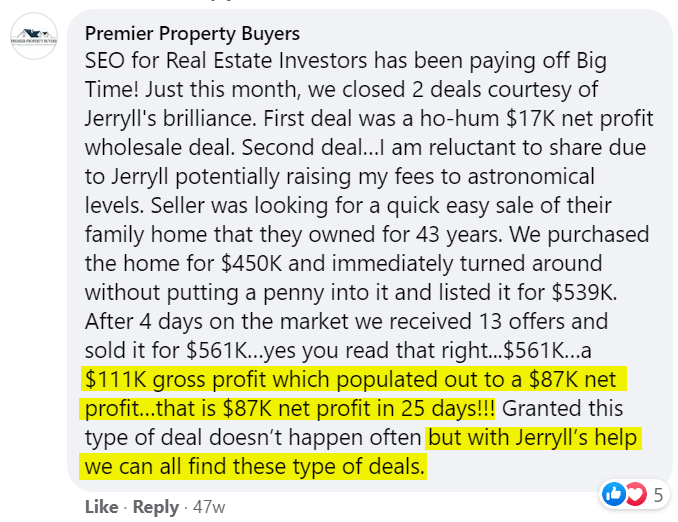
Task: Reply to the Premier Property Buyers comment
Action: (157, 507)
